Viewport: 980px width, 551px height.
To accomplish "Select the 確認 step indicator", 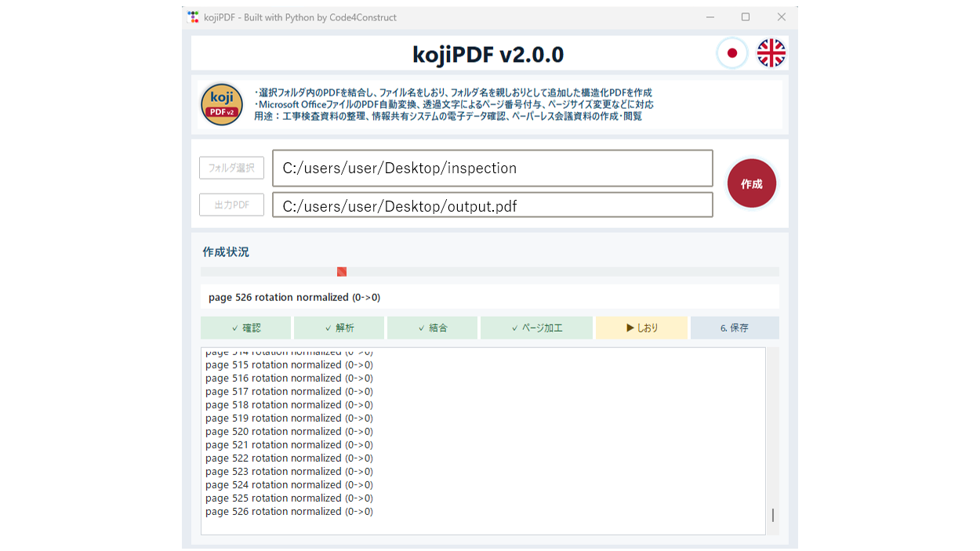I will (x=245, y=328).
